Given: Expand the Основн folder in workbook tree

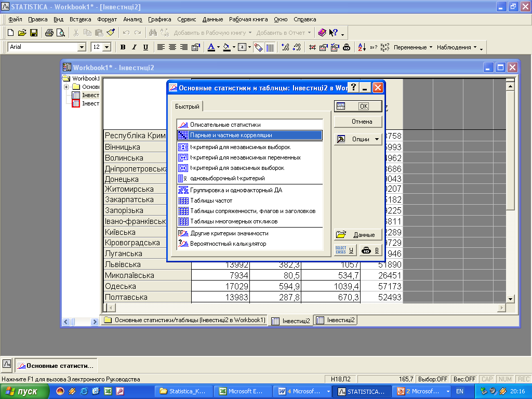Looking at the screenshot, I should coord(66,87).
